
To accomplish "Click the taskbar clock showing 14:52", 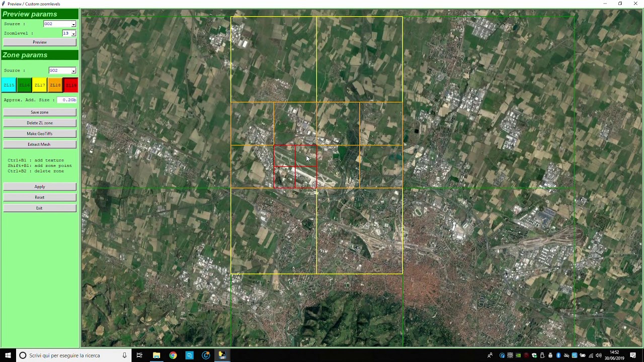I will 614,355.
